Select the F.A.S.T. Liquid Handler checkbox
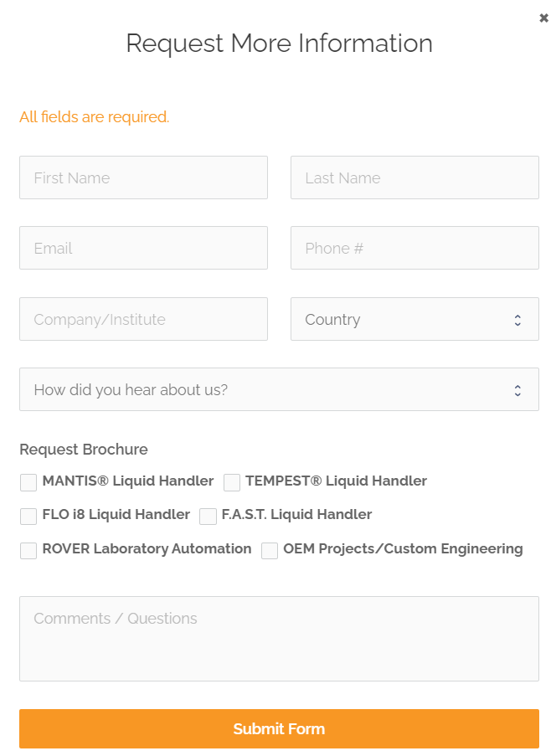Screen dimensions: 556x756 coord(208,516)
